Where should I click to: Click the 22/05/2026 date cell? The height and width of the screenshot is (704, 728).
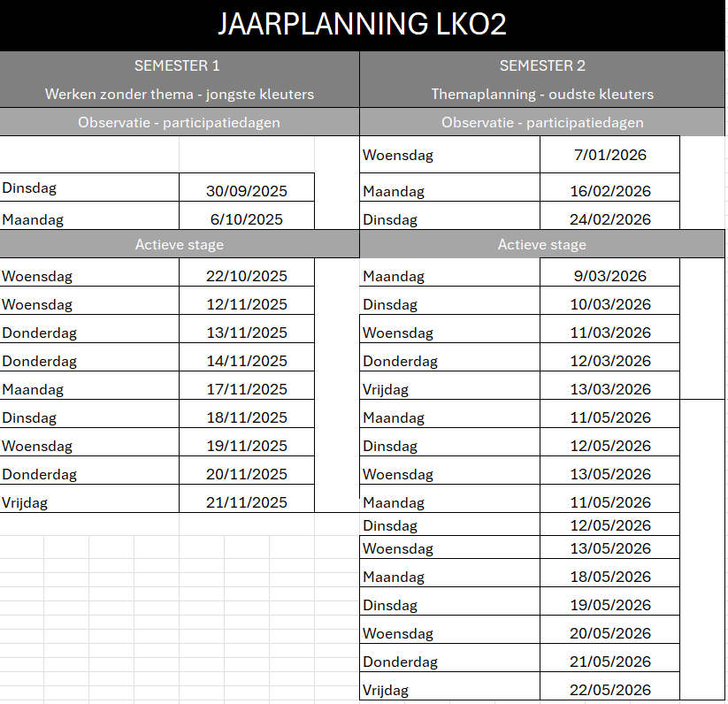609,690
